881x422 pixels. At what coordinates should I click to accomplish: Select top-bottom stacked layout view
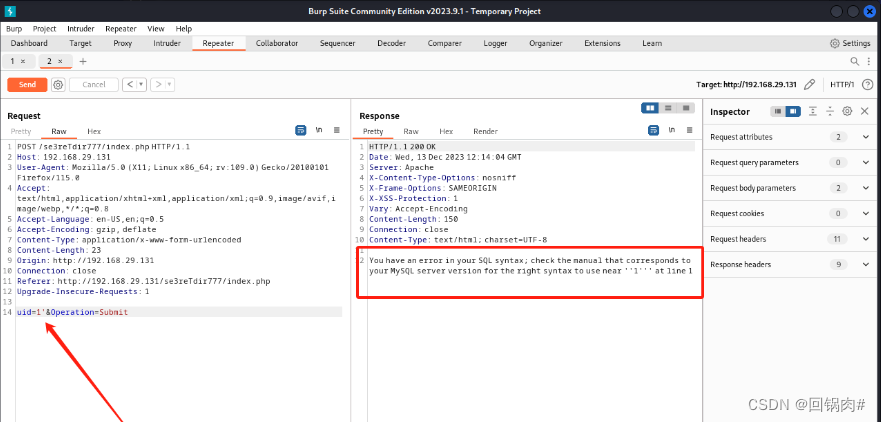(x=668, y=108)
